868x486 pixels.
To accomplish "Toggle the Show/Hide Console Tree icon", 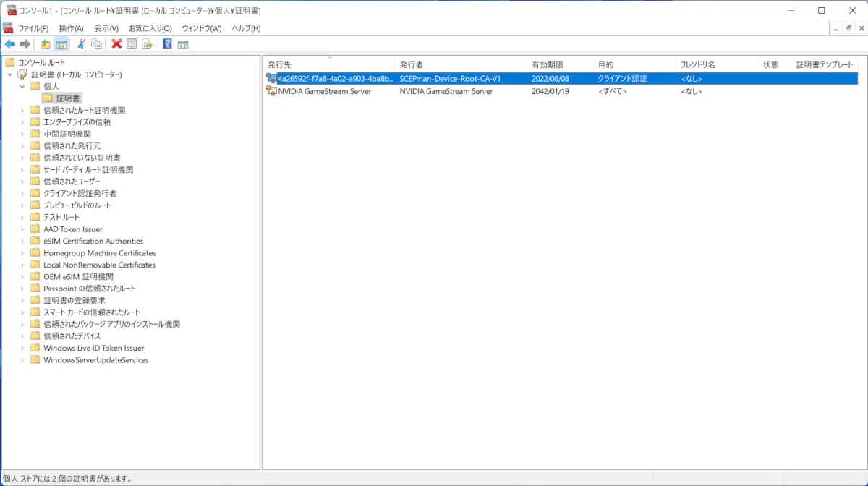I will pos(61,44).
